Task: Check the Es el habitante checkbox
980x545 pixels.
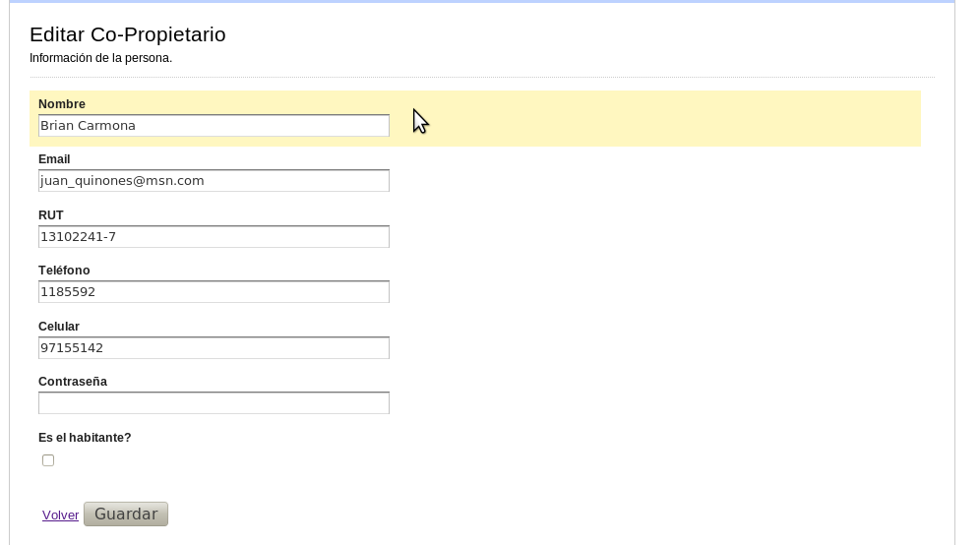Action: [48, 460]
